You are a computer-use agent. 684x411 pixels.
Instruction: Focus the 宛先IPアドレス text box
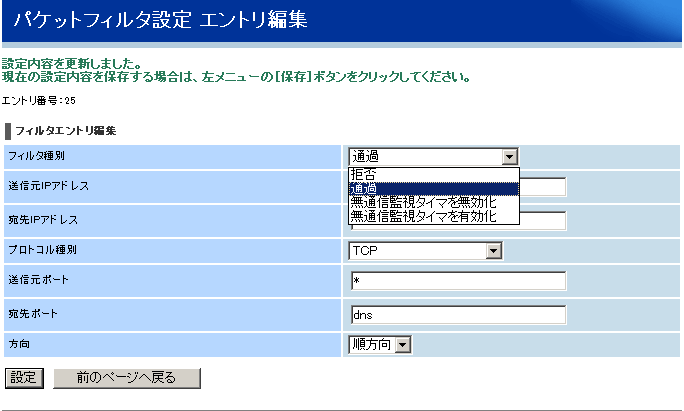[x=543, y=220]
